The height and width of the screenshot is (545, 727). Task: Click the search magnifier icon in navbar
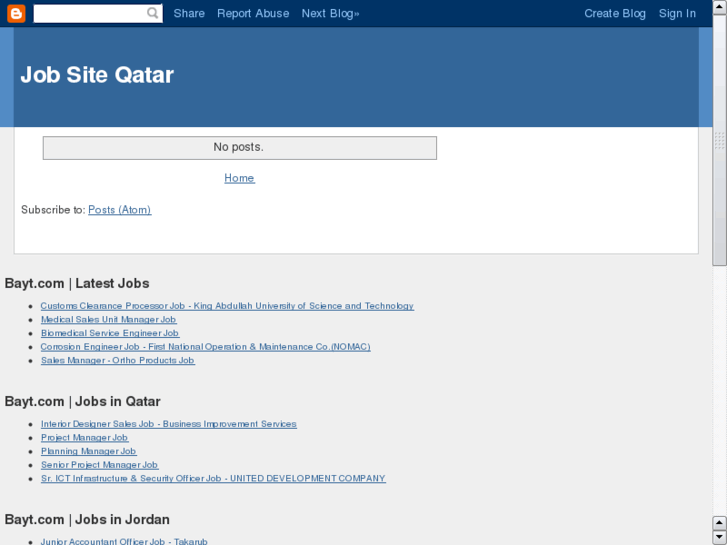click(x=153, y=13)
